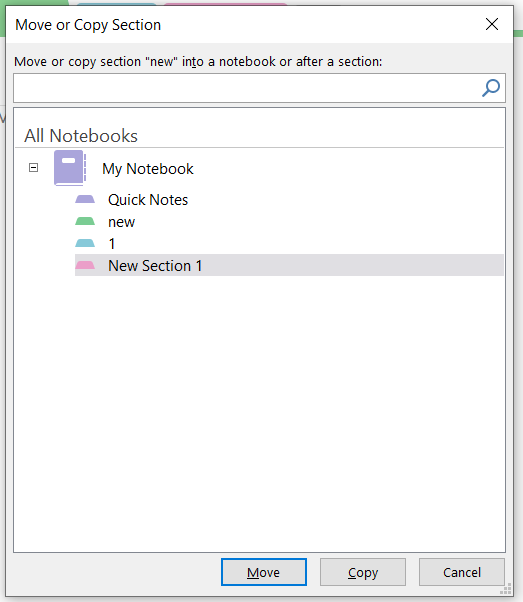Click the teal icon beside section "1"
523x602 pixels.
[85, 243]
